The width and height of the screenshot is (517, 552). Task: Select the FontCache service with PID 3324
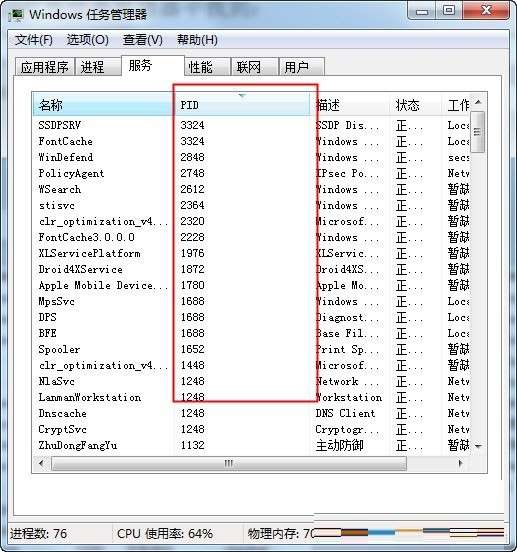pos(252,142)
